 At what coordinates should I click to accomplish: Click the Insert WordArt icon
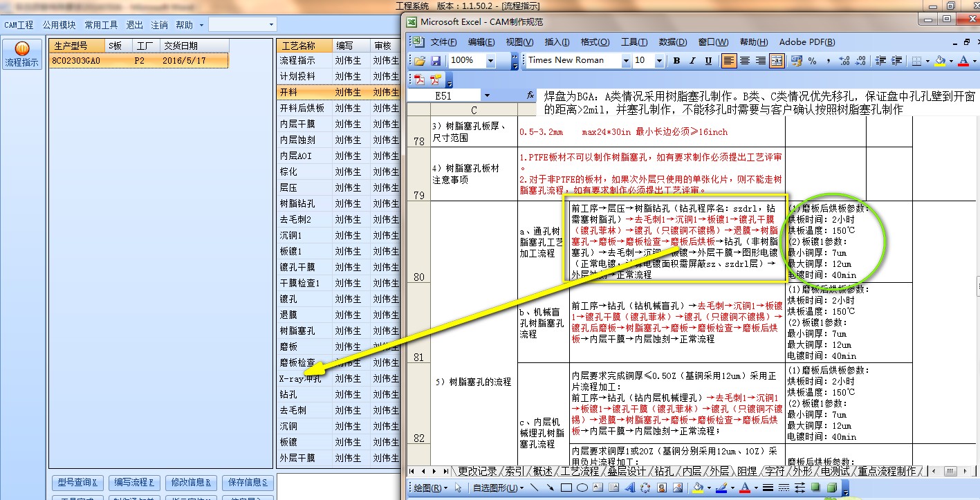629,488
